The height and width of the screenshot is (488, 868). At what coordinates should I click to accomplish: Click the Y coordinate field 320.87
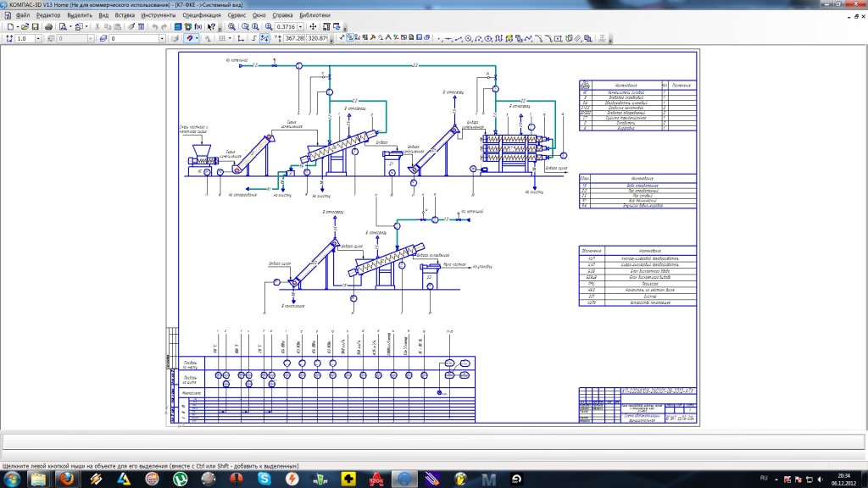(x=318, y=39)
